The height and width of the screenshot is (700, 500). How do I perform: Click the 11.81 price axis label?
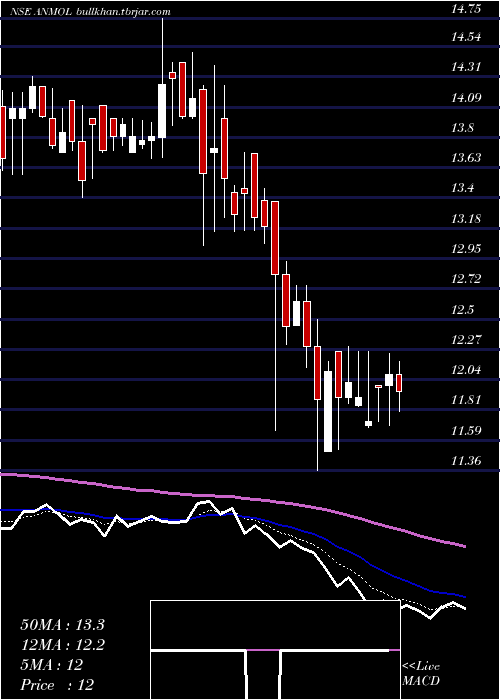[x=466, y=400]
